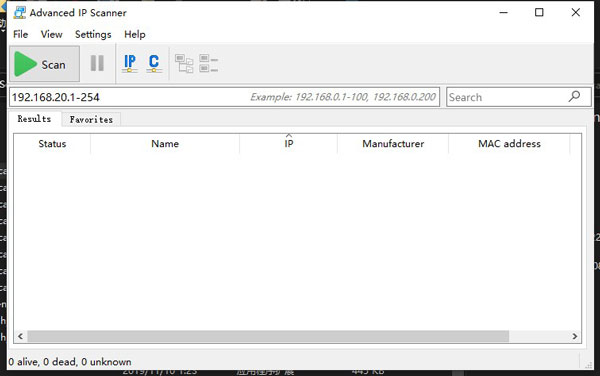Sort by the Name column header

(165, 144)
